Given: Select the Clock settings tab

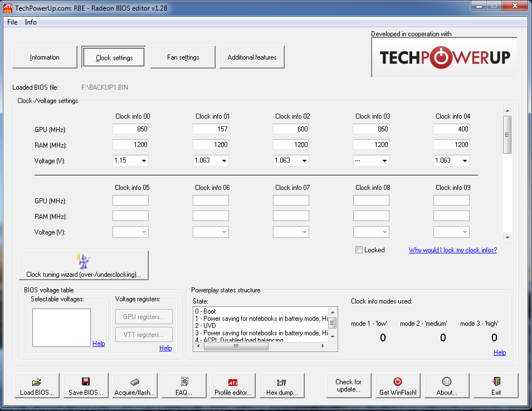Looking at the screenshot, I should 114,57.
